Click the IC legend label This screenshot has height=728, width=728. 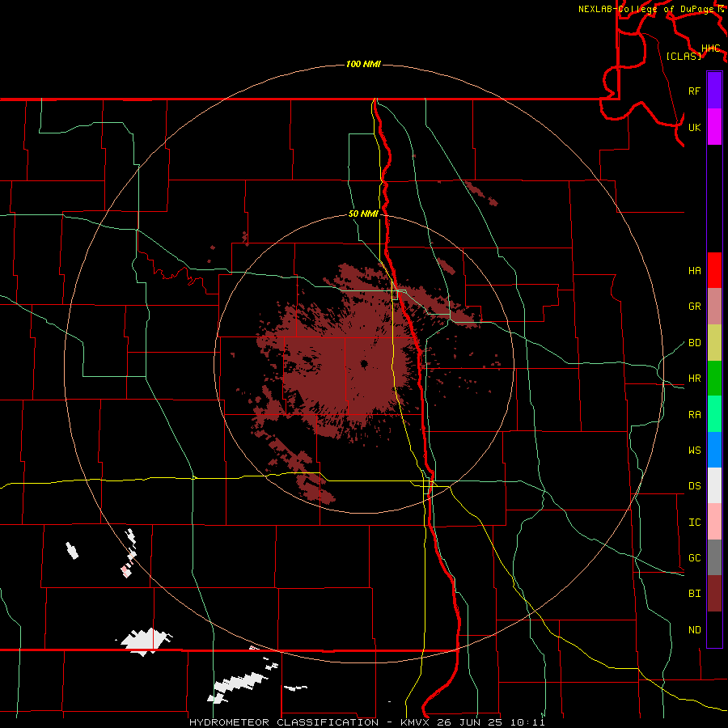pyautogui.click(x=694, y=522)
